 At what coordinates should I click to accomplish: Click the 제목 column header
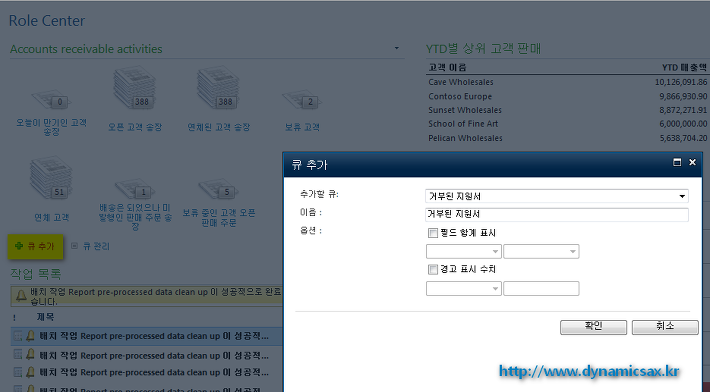(45, 317)
